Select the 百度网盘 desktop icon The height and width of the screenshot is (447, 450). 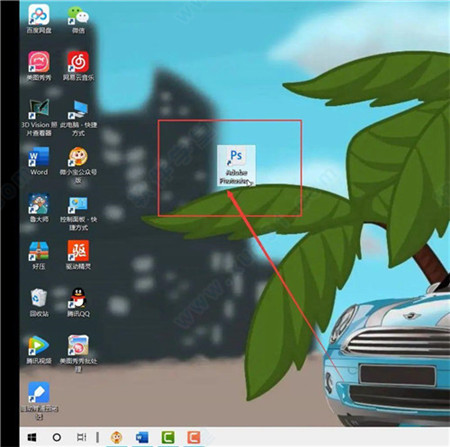click(x=39, y=19)
